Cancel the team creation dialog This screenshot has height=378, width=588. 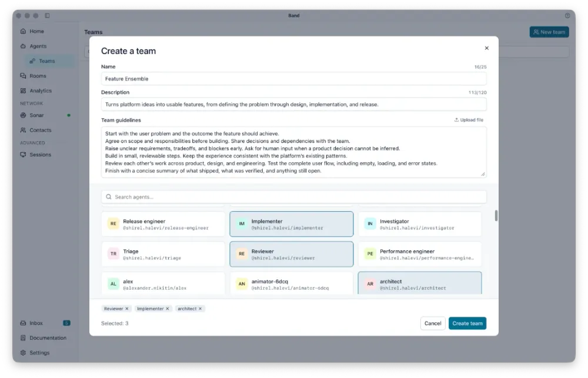pos(433,323)
